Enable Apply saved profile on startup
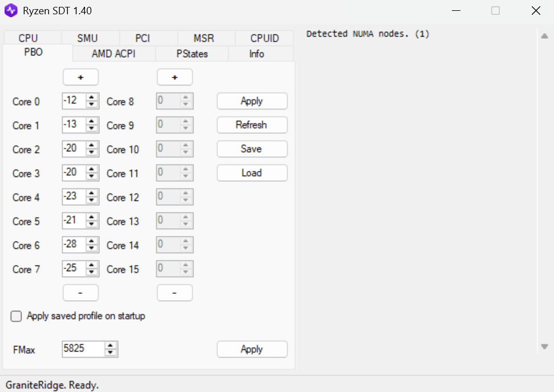 pos(17,316)
